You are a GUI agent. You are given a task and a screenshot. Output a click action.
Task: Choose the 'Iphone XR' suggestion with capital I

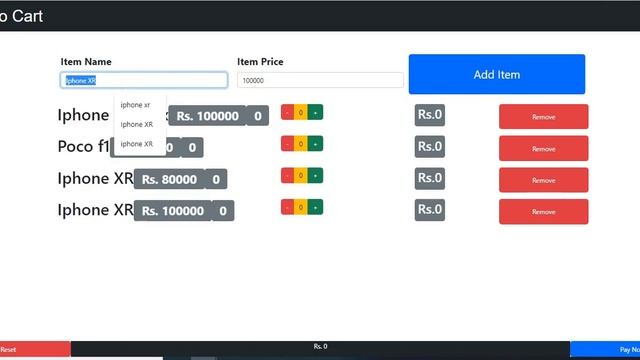(137, 124)
